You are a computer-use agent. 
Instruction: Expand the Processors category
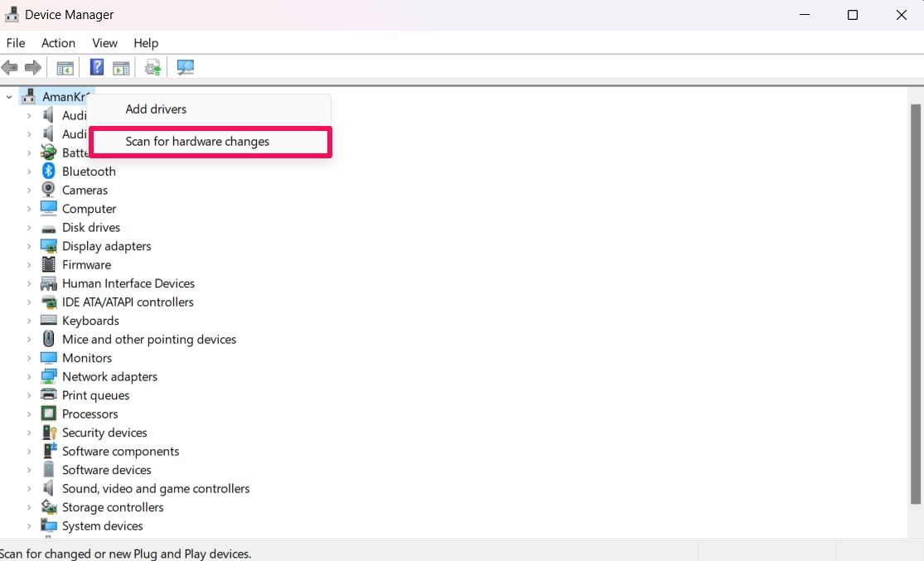29,414
